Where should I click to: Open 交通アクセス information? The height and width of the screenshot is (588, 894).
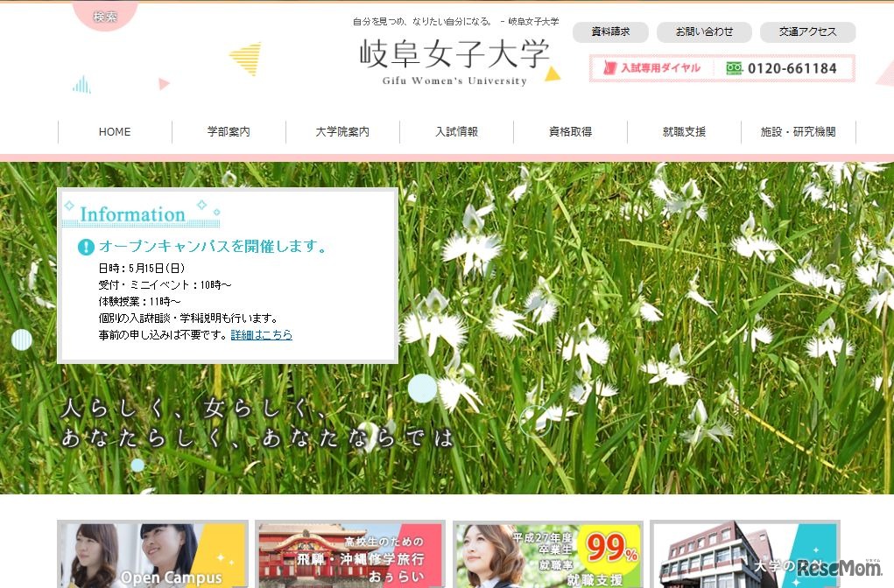click(808, 32)
